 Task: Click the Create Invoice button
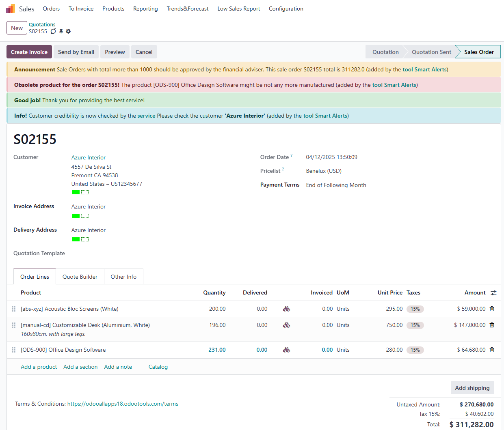29,52
